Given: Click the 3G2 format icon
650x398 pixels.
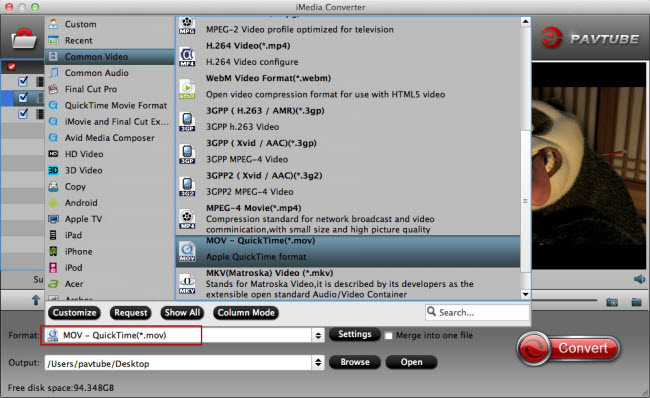Looking at the screenshot, I should click(x=187, y=186).
